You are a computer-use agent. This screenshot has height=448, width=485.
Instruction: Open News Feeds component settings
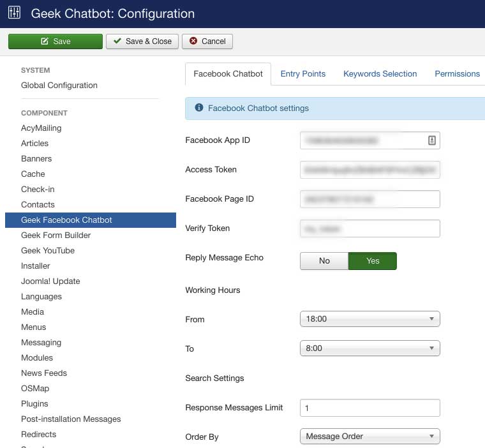[x=44, y=373]
